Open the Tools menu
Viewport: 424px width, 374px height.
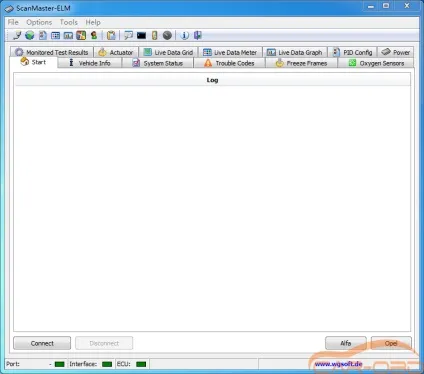(x=69, y=22)
